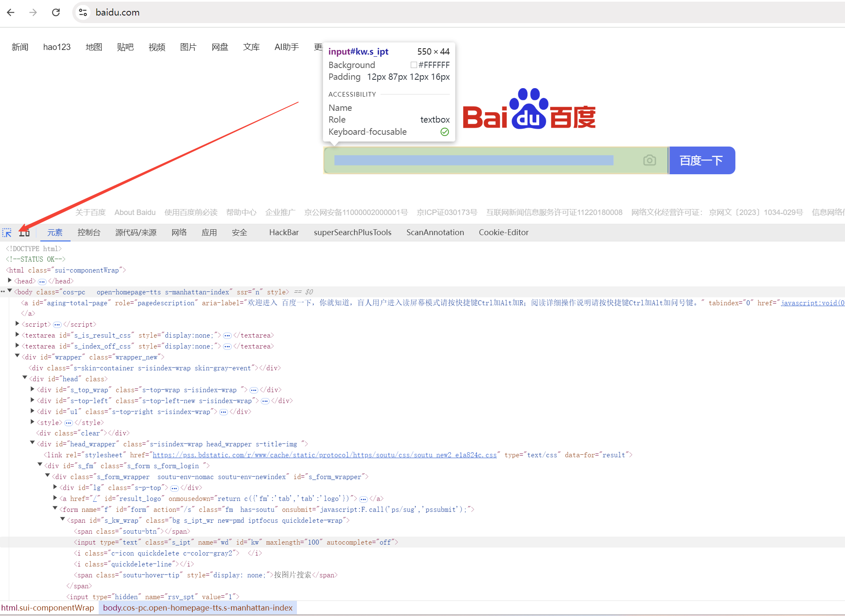Expand ellipsis in s_is_result_css textarea
This screenshot has width=845, height=616.
(x=227, y=336)
